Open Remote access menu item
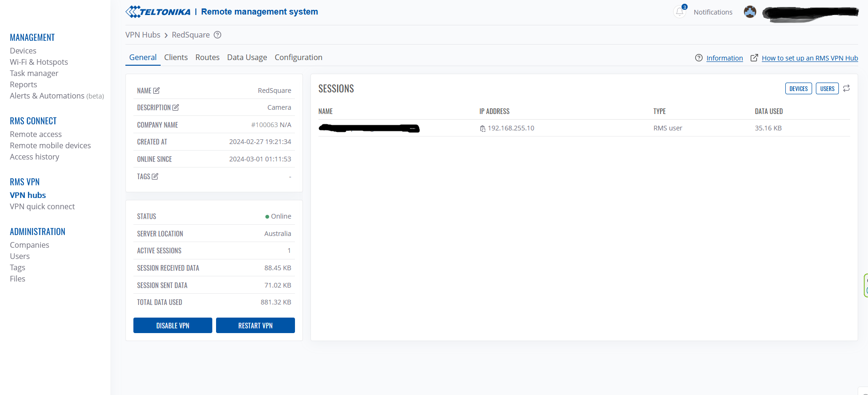 coord(36,134)
